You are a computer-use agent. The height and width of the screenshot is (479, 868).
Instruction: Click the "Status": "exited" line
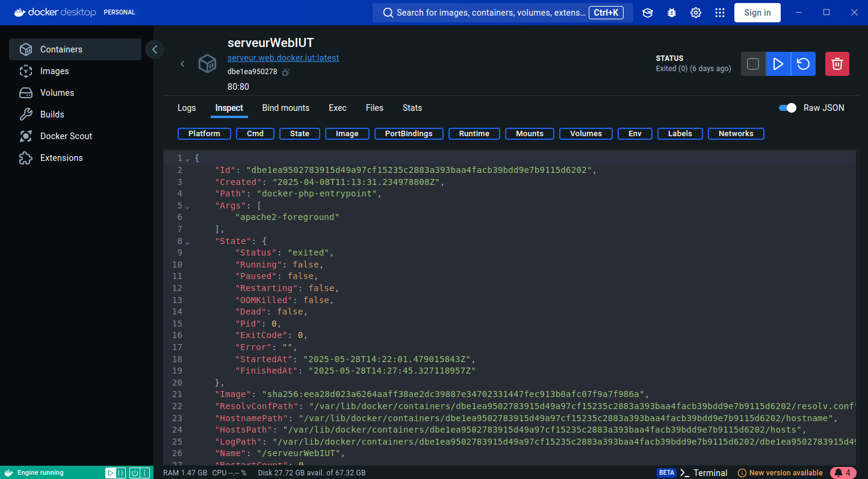pyautogui.click(x=284, y=253)
